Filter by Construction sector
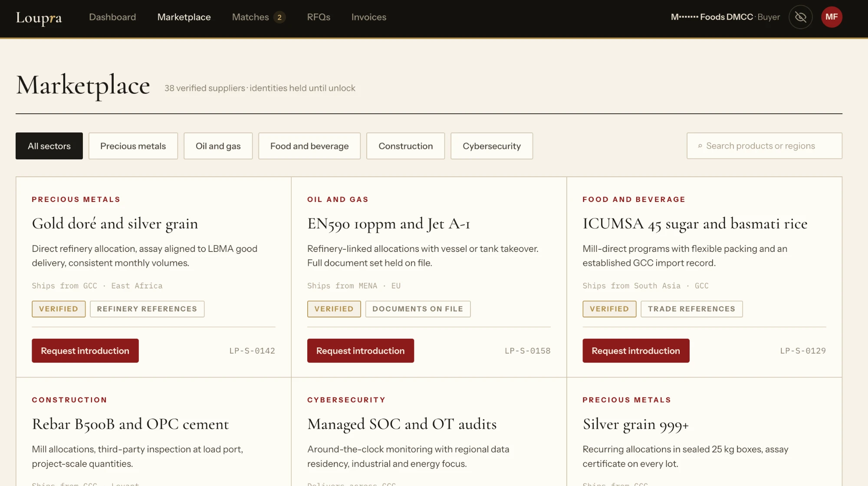Viewport: 868px width, 486px height. coord(405,146)
